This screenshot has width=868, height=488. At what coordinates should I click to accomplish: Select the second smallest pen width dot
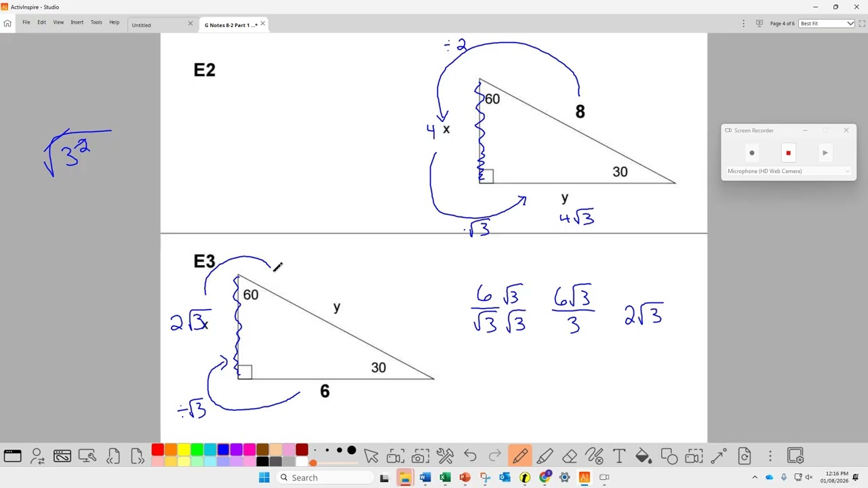point(327,451)
